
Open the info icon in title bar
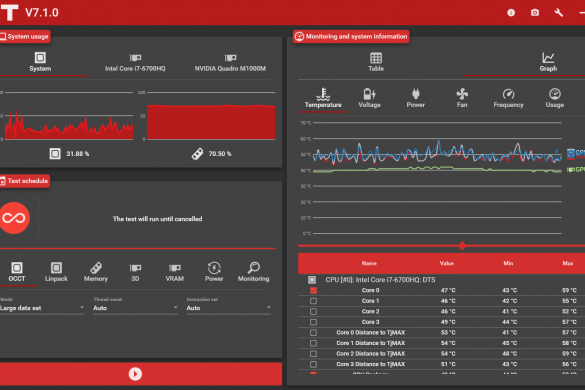pos(511,13)
